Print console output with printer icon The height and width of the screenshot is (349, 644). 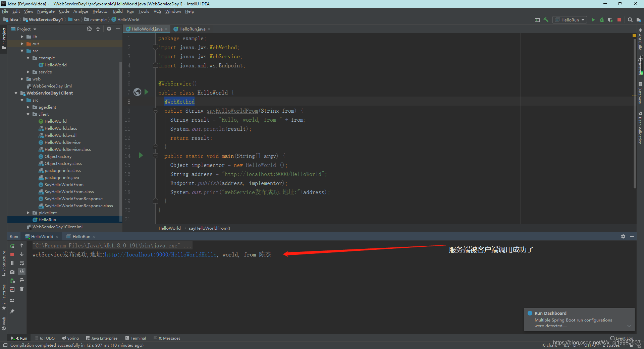(22, 280)
